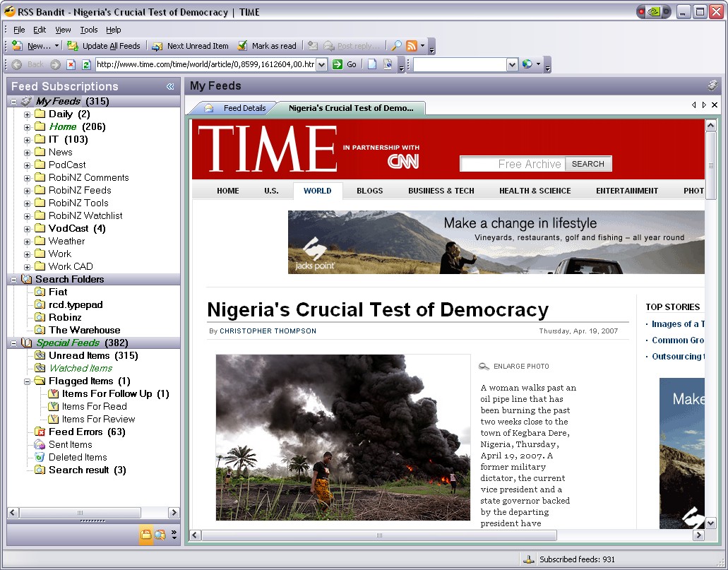Select Search result (3) item
The height and width of the screenshot is (570, 728).
tap(88, 470)
